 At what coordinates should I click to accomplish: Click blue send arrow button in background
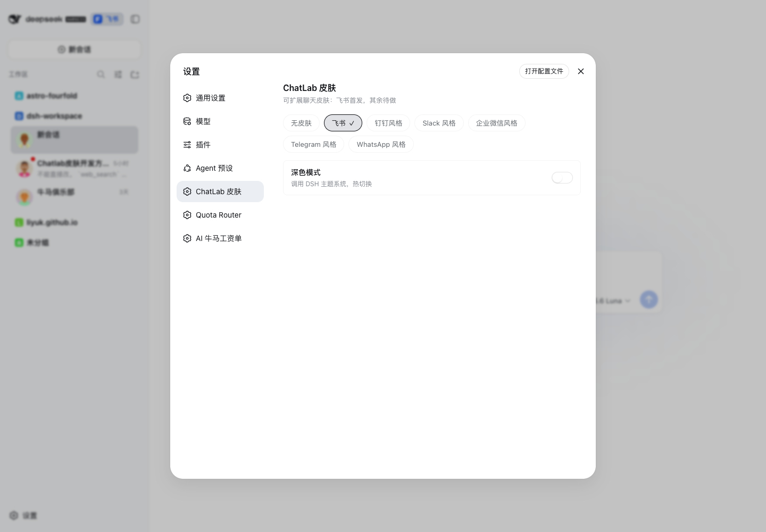coord(649,300)
